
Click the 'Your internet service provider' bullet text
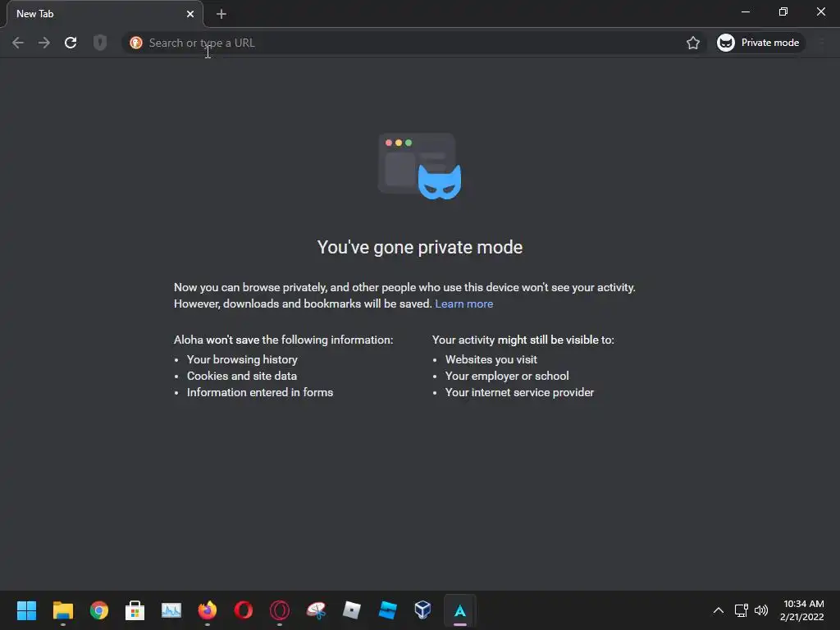[x=519, y=393]
